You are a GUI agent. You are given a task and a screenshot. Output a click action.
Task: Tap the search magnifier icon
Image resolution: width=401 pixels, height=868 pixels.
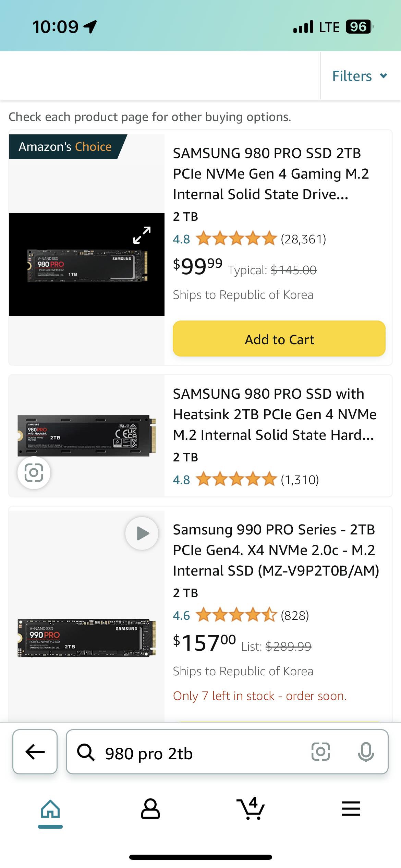86,752
